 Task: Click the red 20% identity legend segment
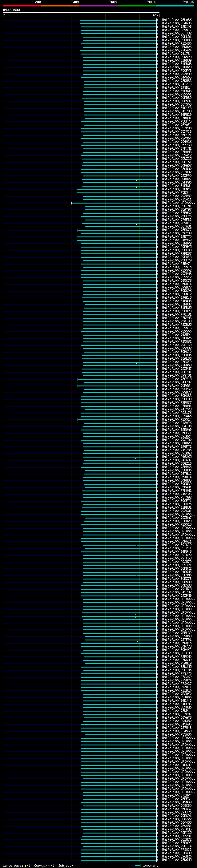pos(22,6)
